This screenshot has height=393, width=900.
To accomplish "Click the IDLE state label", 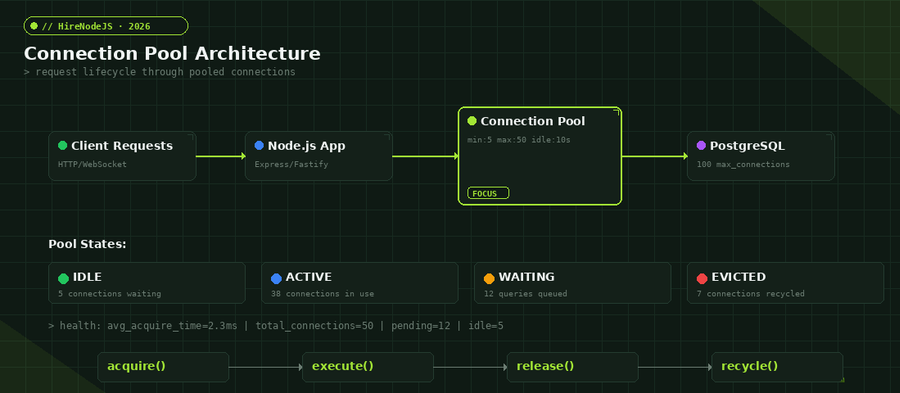I will click(x=87, y=277).
